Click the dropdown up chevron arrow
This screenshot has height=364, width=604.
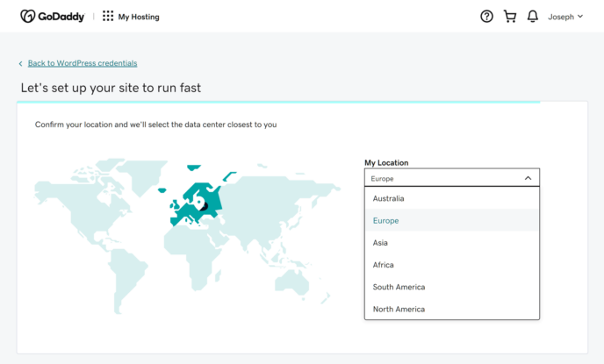coord(528,178)
